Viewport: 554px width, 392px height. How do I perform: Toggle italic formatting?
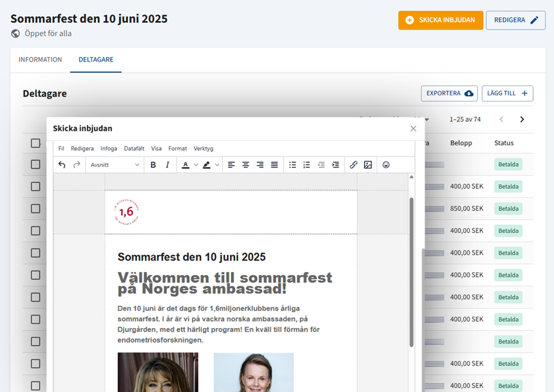click(167, 165)
